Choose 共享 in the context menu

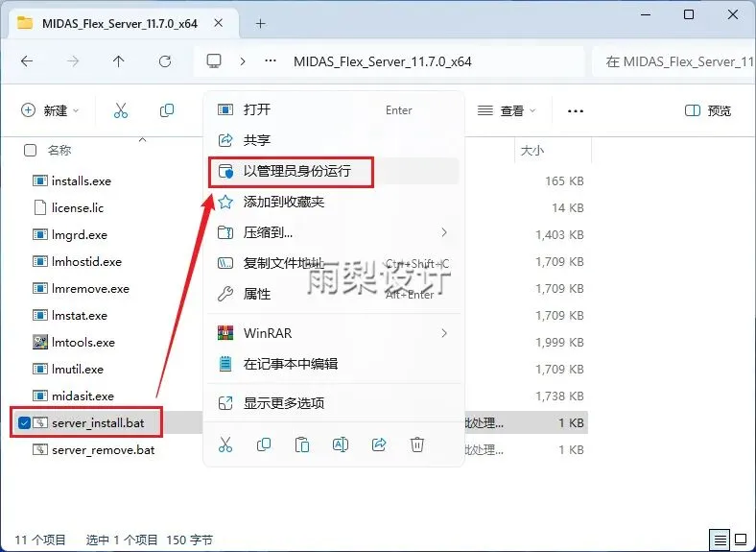coord(334,140)
